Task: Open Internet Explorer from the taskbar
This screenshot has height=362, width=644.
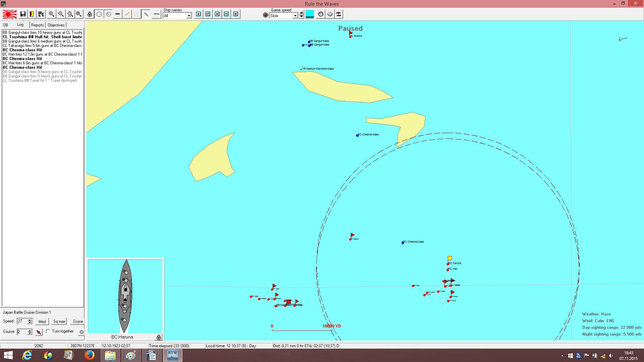Action: coord(27,355)
